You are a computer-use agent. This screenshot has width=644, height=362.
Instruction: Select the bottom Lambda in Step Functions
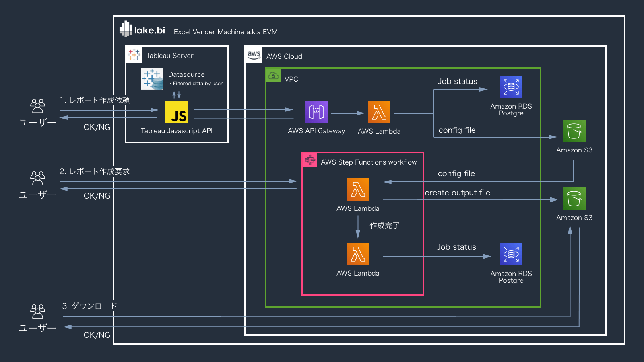coord(358,254)
